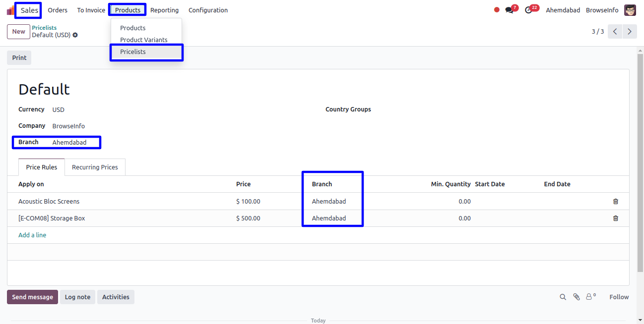Click the paperclip attachments icon

pos(576,297)
